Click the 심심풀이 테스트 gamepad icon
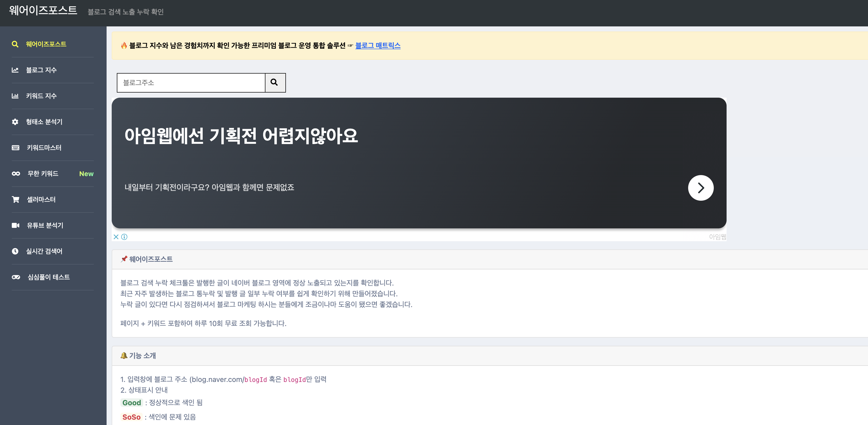Image resolution: width=868 pixels, height=425 pixels. point(16,277)
